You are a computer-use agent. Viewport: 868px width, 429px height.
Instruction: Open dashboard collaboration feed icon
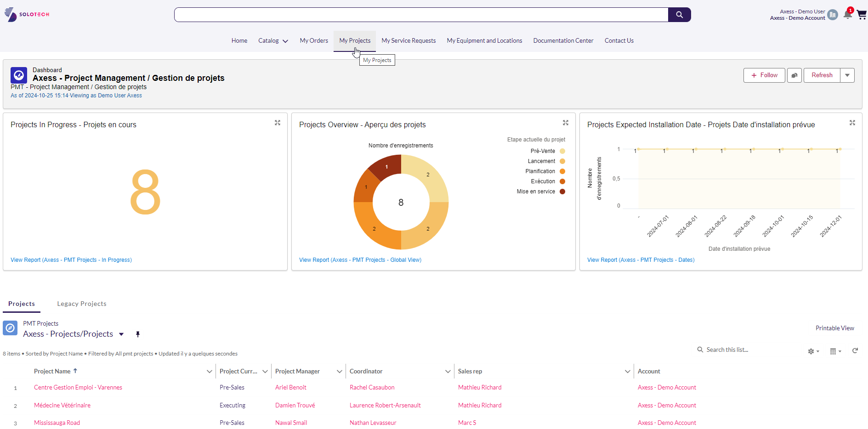tap(794, 75)
